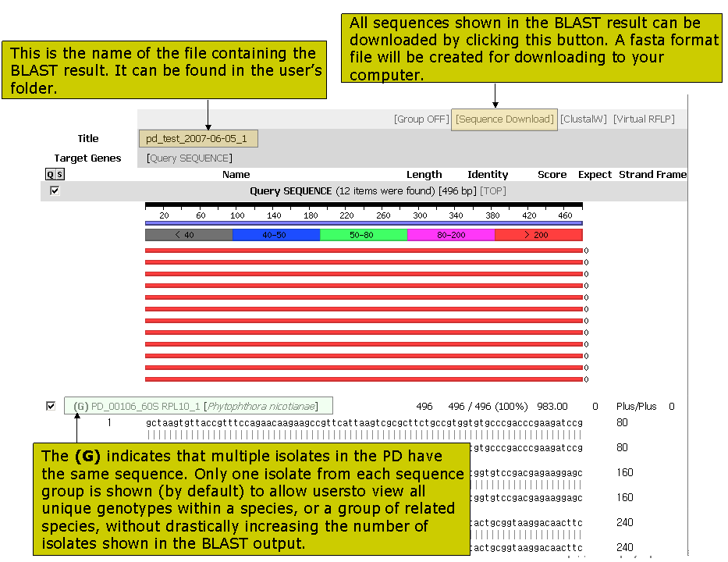The image size is (728, 562).
Task: Click the green 50-80 score legend segment
Action: pos(364,235)
